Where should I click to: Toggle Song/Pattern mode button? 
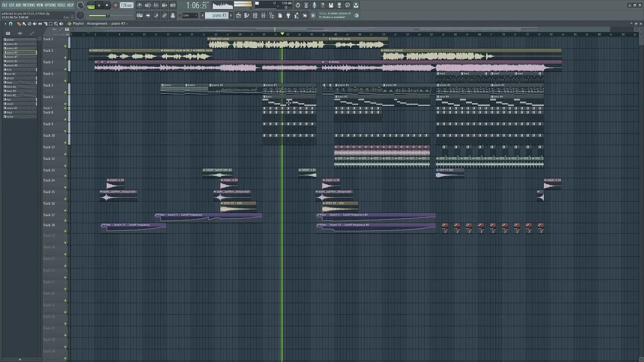[x=91, y=6]
